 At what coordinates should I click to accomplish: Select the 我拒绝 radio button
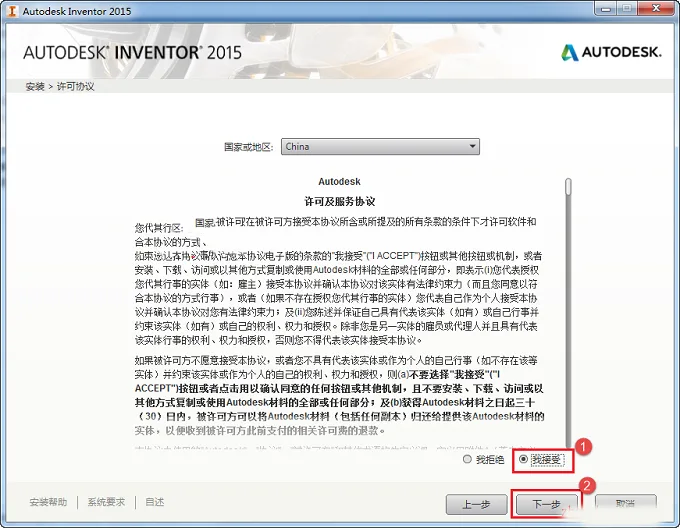click(467, 459)
